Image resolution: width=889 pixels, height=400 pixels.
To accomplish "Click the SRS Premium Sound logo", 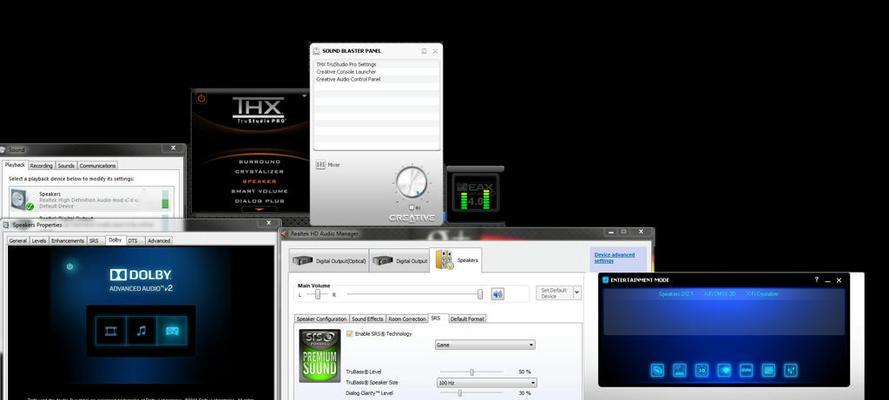I will pos(320,356).
